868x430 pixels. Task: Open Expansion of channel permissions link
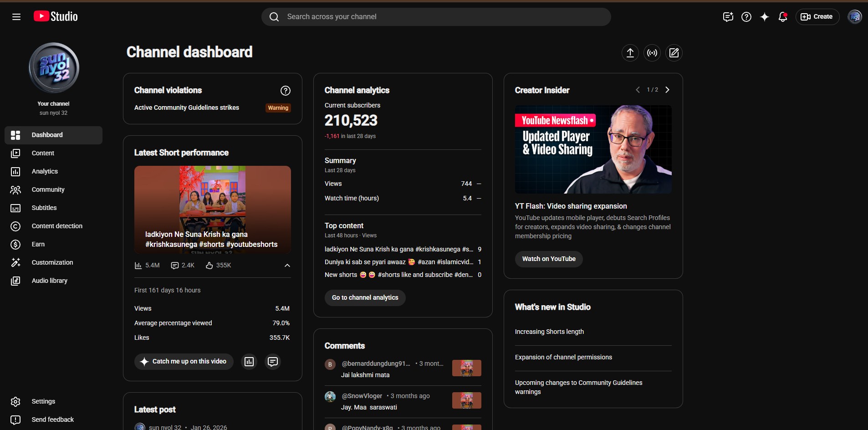(x=563, y=357)
